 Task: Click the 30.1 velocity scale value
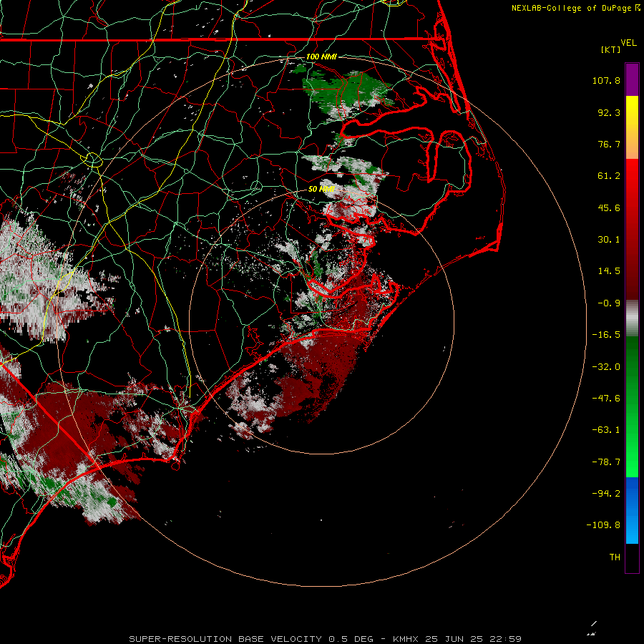click(609, 240)
